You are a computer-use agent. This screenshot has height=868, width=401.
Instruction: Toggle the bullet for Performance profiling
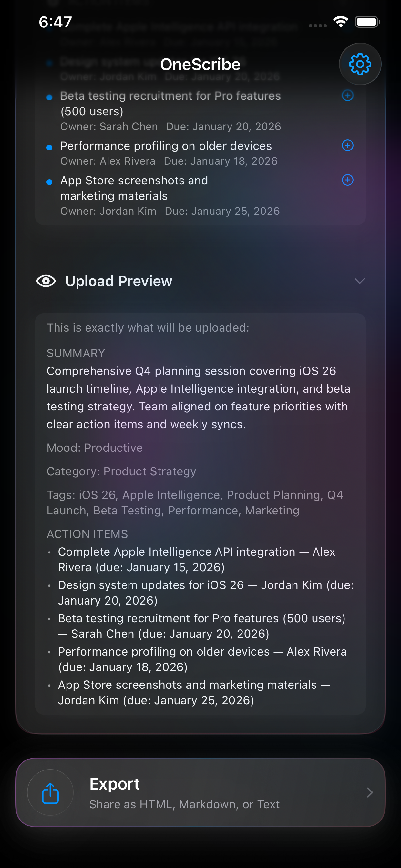click(x=50, y=147)
